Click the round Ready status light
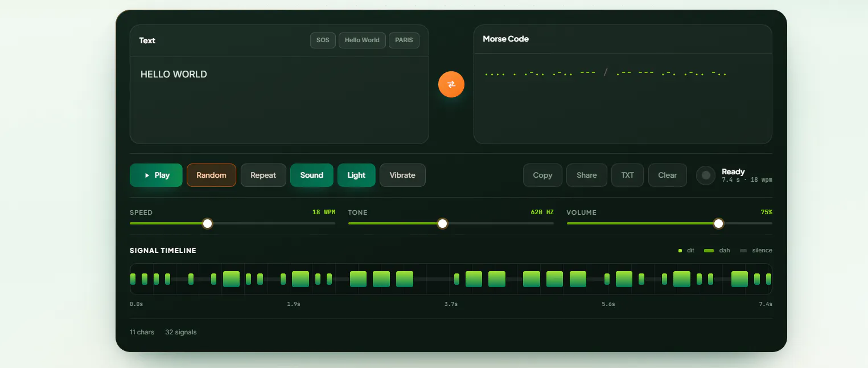 click(x=706, y=175)
